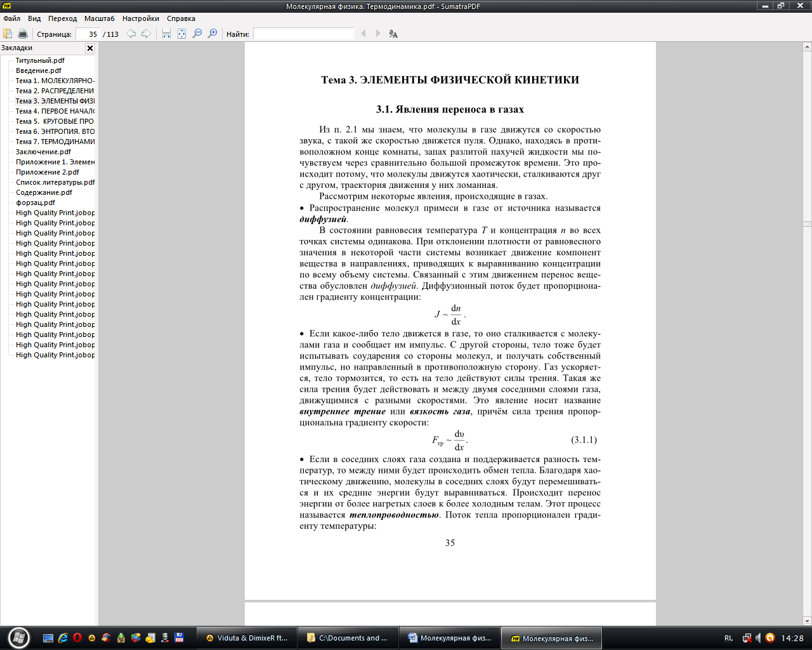Select bookmark Содержание.pdf
The width and height of the screenshot is (812, 650).
[x=44, y=192]
